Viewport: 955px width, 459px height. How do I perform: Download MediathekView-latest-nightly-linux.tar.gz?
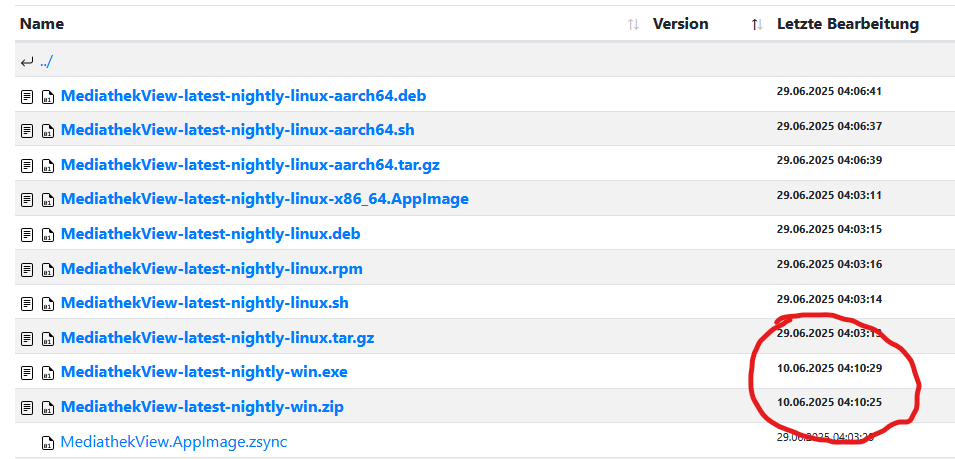click(x=217, y=337)
